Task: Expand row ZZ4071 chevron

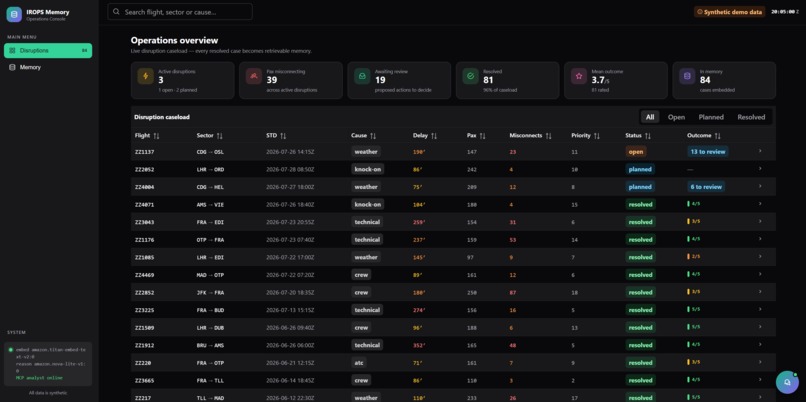Action: [760, 204]
